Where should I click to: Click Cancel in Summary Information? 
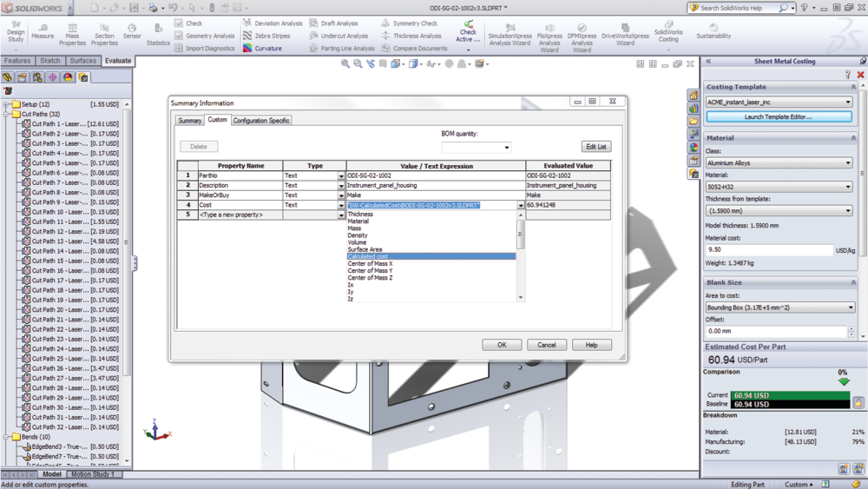click(x=546, y=345)
